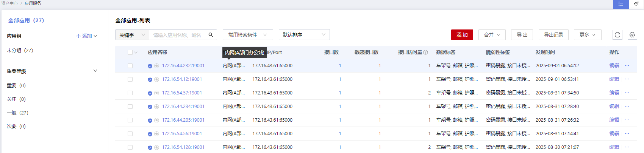
Task: Open more actions (…) for 172.16.54.12:19001 row
Action: 627,79
